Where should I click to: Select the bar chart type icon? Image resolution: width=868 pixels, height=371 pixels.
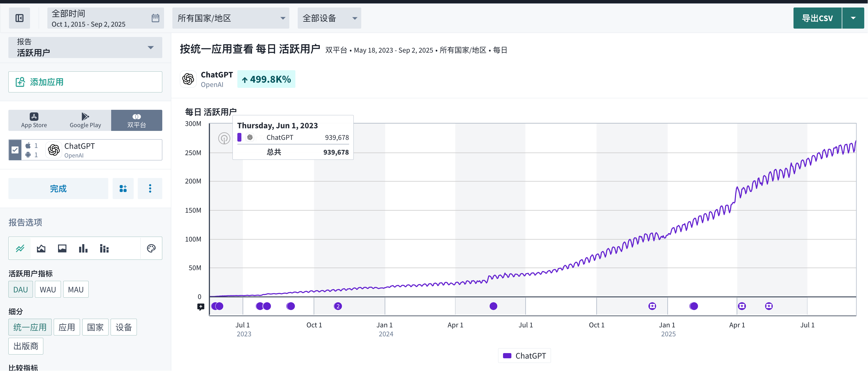83,248
